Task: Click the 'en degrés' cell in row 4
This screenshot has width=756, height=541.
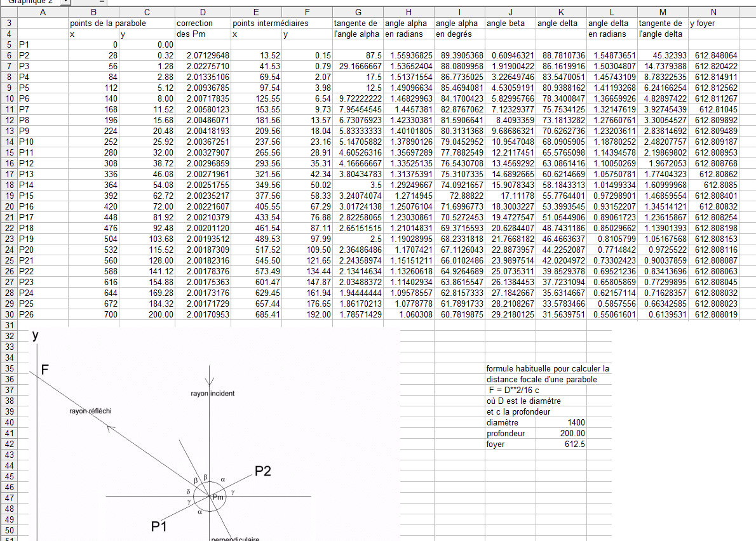Action: 459,34
